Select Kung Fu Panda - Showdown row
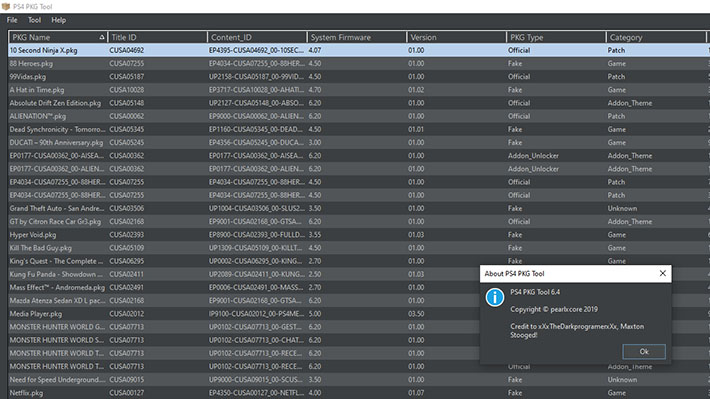The image size is (710, 399). pyautogui.click(x=359, y=274)
